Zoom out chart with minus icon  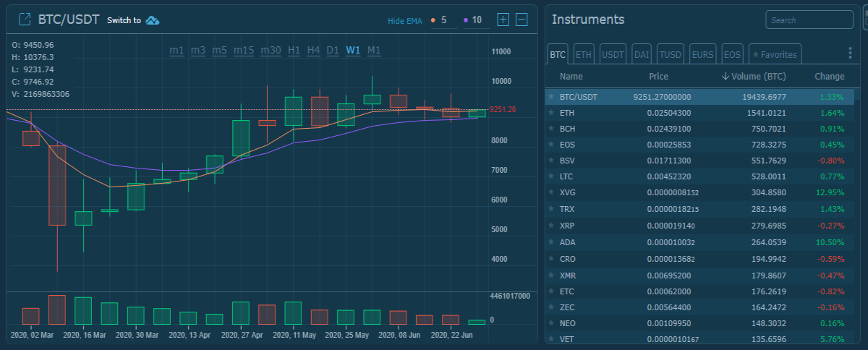[522, 20]
